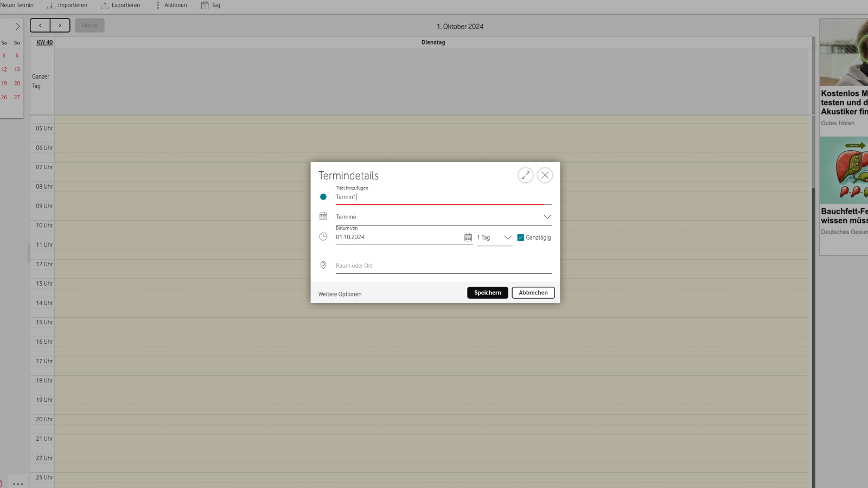Open the date picker calendar icon
Viewport: 868px width, 488px height.
pos(468,237)
